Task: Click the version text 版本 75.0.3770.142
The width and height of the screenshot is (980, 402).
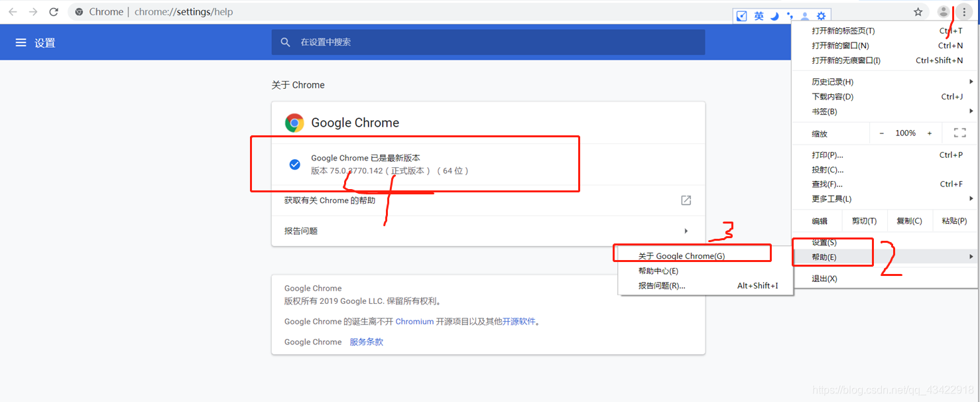Action: tap(347, 171)
